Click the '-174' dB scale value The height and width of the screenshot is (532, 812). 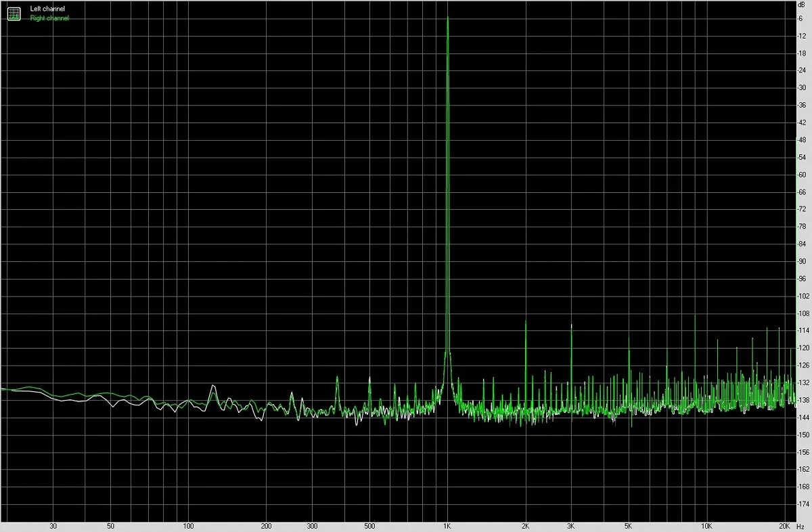pos(803,504)
